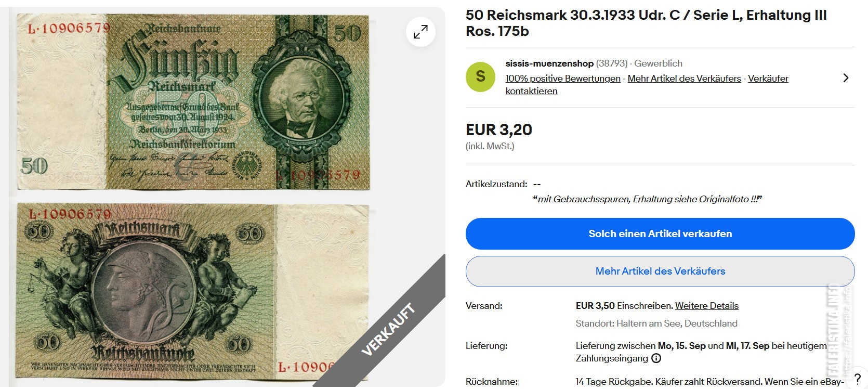The image size is (868, 389).
Task: Open the sissis-muenzenshop seller name
Action: coord(549,63)
